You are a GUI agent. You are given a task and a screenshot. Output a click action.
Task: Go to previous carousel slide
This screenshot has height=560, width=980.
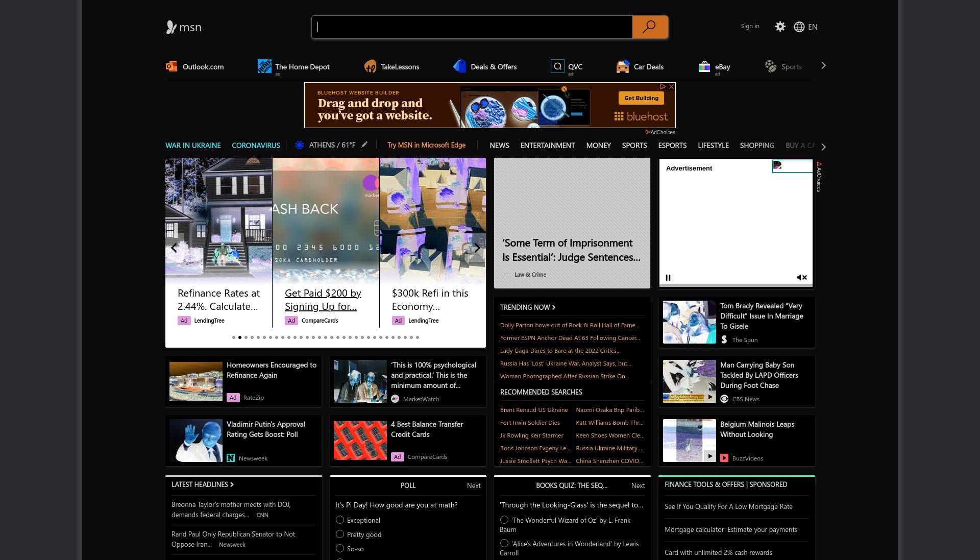point(174,248)
